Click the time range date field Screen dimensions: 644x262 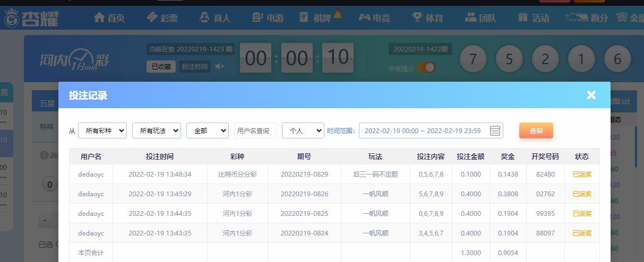423,130
